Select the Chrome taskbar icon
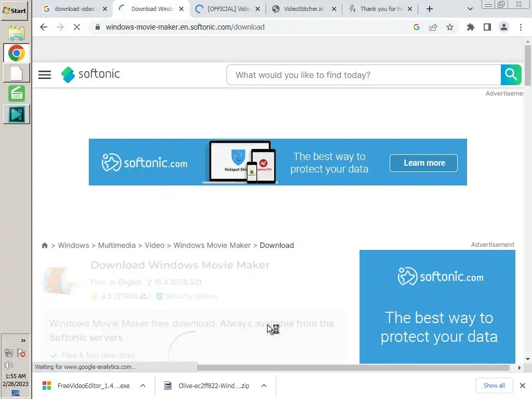The height and width of the screenshot is (399, 532). click(x=16, y=54)
